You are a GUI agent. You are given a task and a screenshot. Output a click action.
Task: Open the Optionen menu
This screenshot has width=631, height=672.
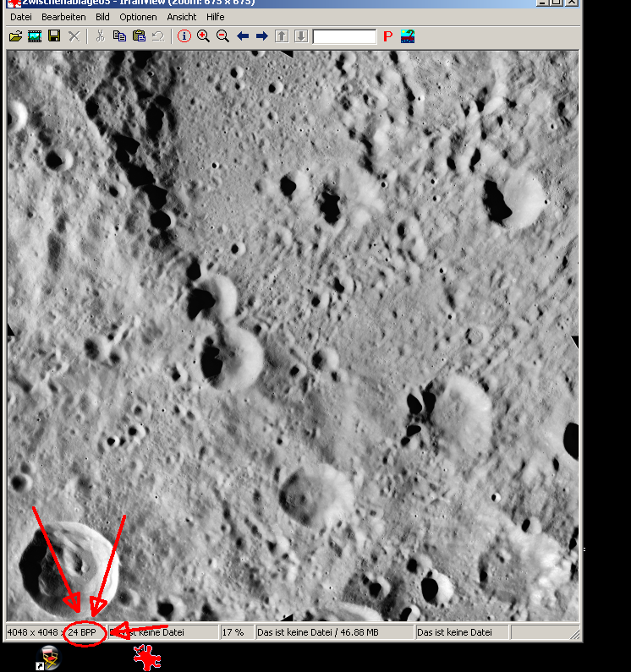(138, 17)
